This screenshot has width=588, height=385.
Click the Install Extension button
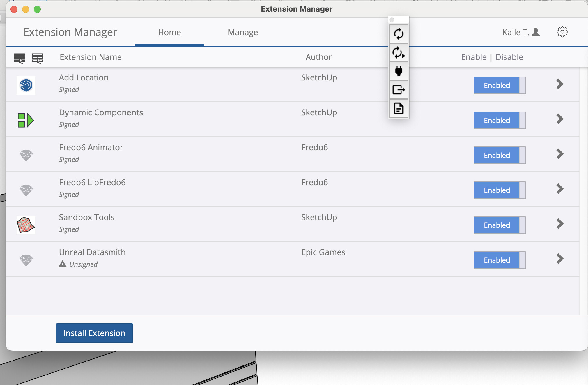click(x=94, y=333)
